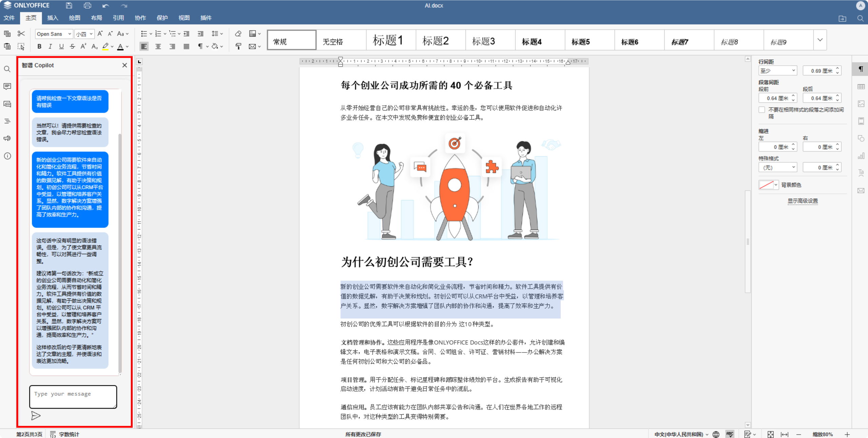Send the Copilot message

click(x=36, y=416)
